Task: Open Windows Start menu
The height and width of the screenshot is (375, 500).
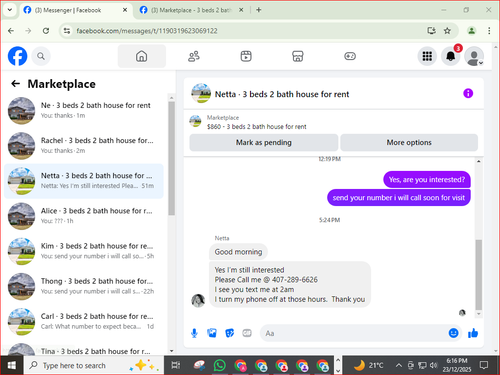Action: coord(12,365)
